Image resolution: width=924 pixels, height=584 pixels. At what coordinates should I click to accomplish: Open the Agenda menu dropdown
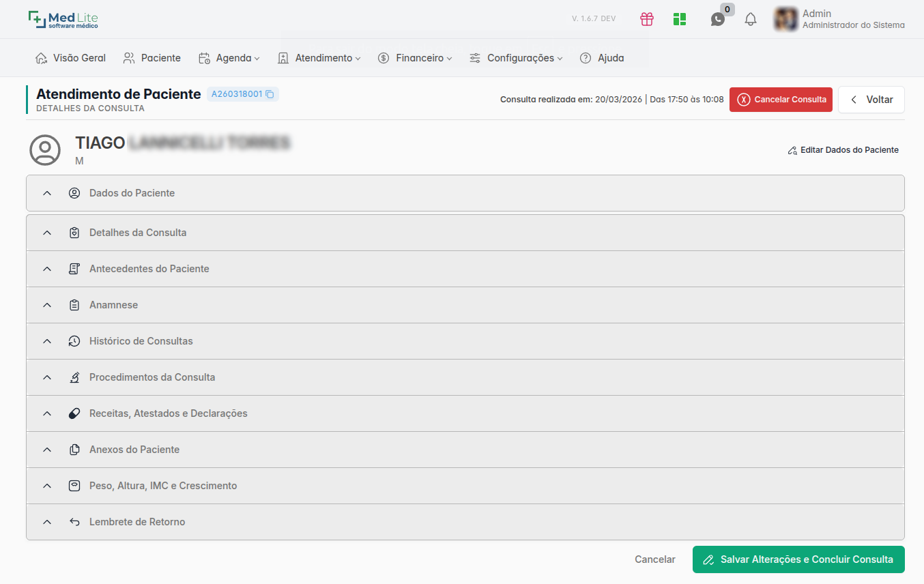[x=229, y=58]
